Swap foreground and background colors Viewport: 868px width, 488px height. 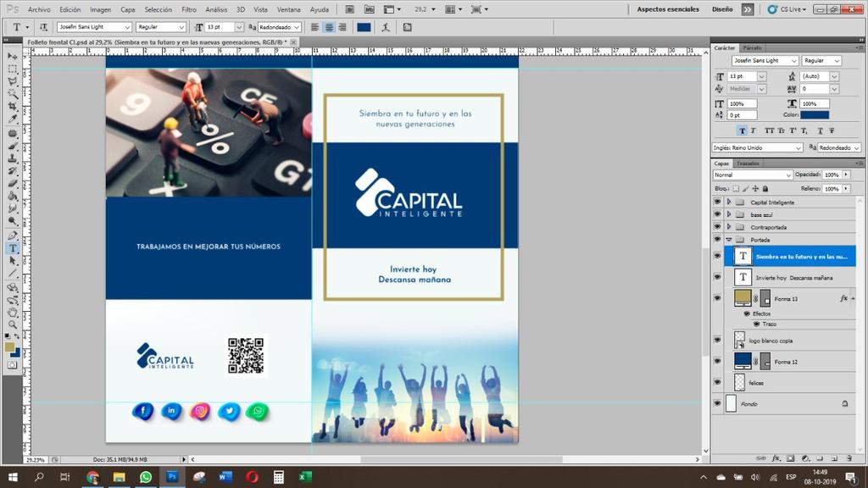(x=17, y=335)
